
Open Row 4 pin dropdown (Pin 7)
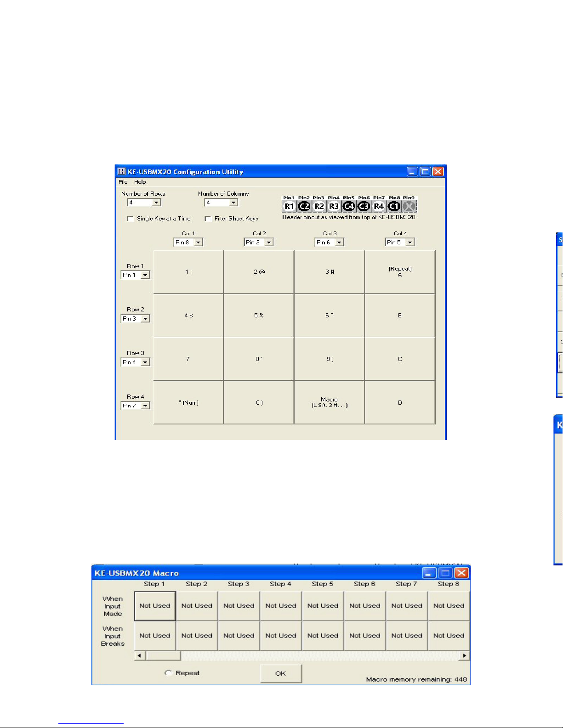pyautogui.click(x=145, y=406)
